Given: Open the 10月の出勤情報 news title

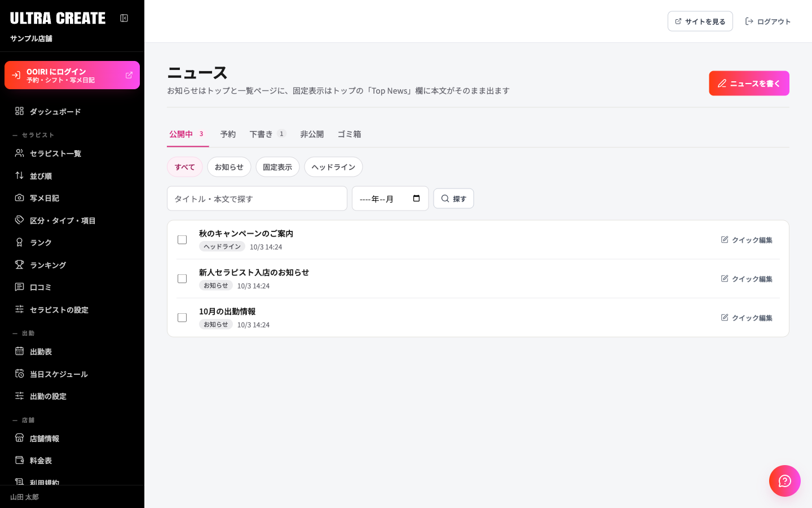Looking at the screenshot, I should tap(227, 311).
